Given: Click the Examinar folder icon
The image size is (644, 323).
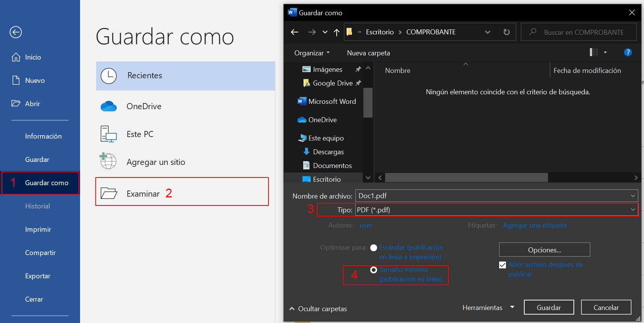Looking at the screenshot, I should (x=109, y=194).
